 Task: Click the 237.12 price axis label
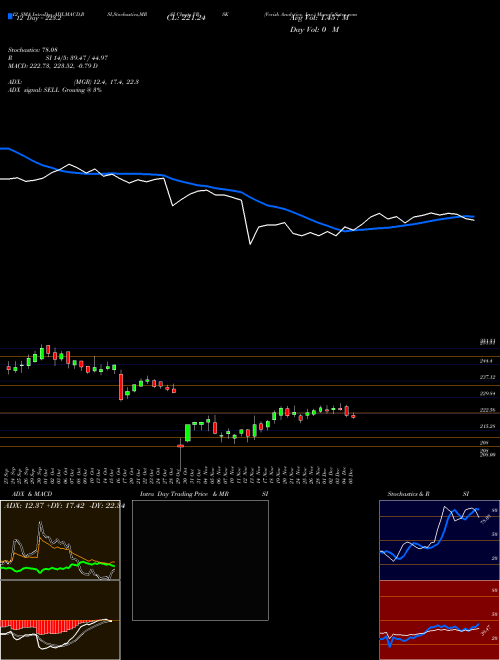(x=487, y=377)
